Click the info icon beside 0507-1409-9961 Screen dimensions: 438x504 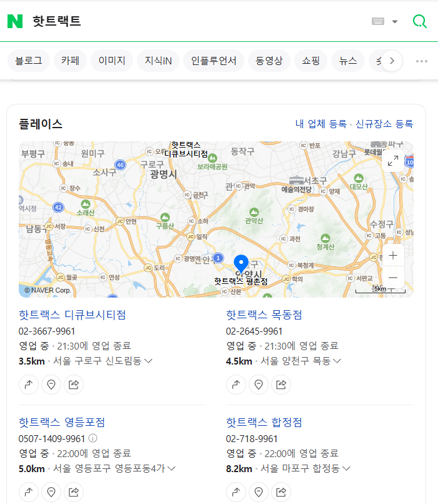[93, 438]
